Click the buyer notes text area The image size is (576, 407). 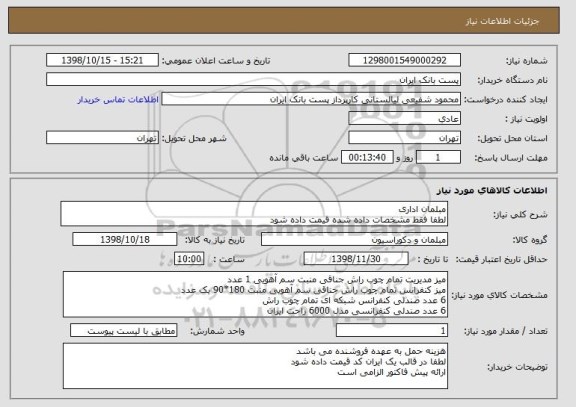(255, 366)
